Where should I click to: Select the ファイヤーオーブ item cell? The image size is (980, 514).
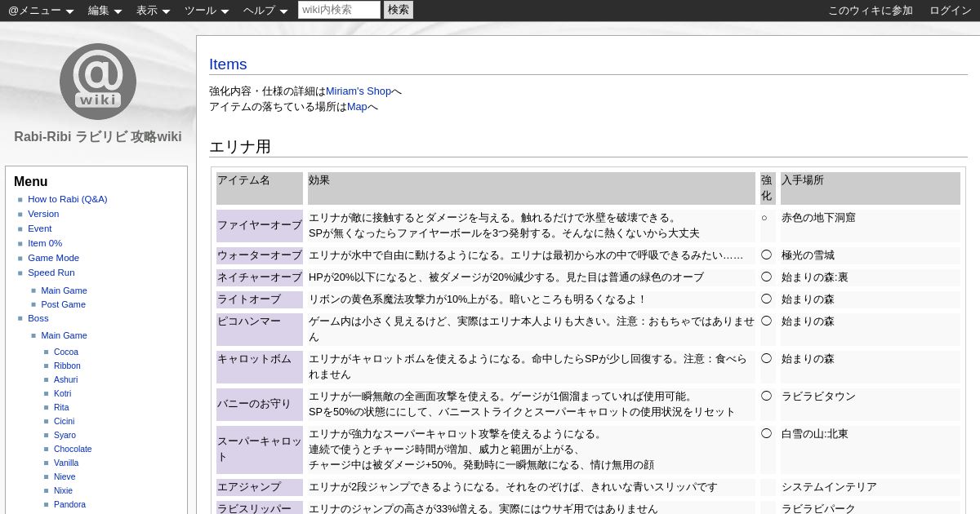pos(260,226)
